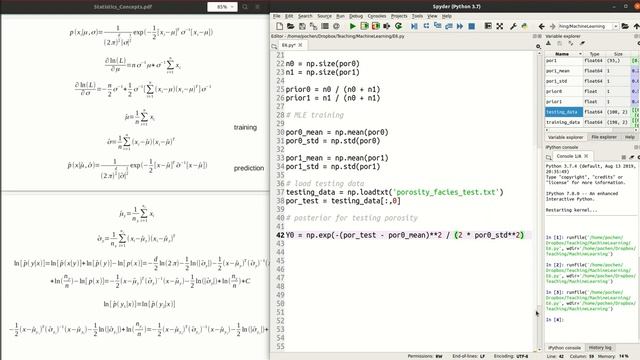This screenshot has width=640, height=360.
Task: Continue execution debug icon
Action: (x=460, y=26)
